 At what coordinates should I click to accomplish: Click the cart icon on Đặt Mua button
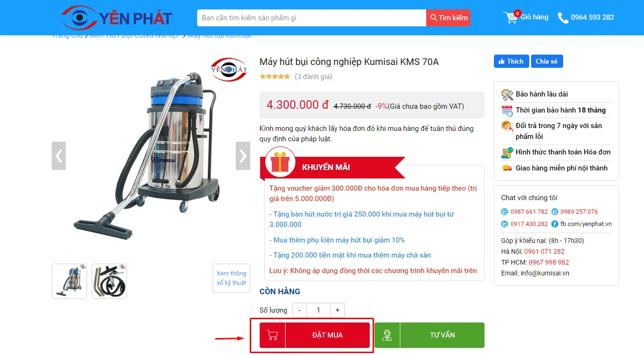(272, 335)
